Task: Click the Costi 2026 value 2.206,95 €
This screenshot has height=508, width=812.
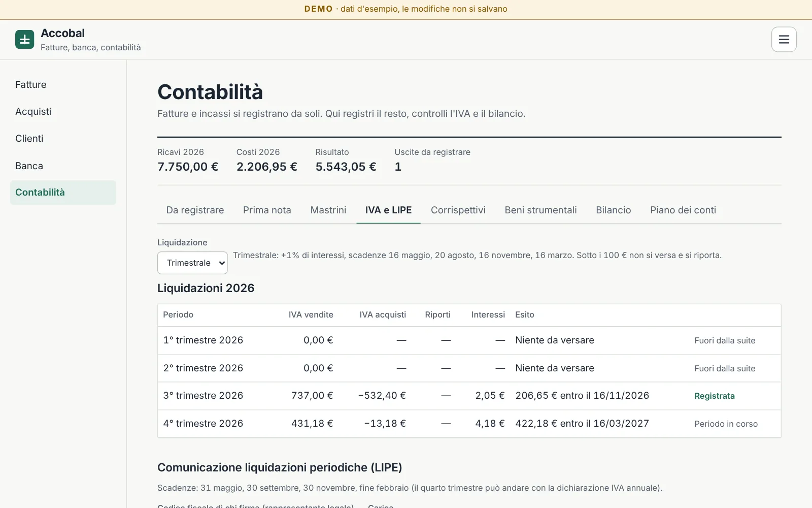Action: tap(267, 167)
